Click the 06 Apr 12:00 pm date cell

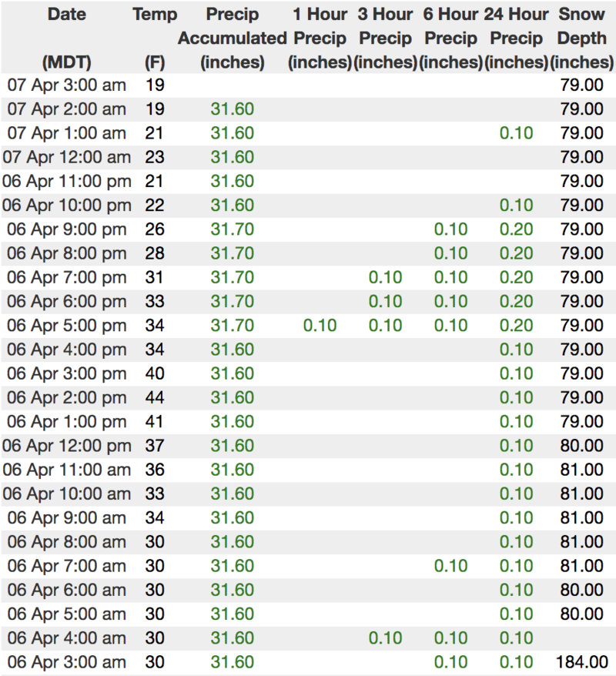click(66, 446)
